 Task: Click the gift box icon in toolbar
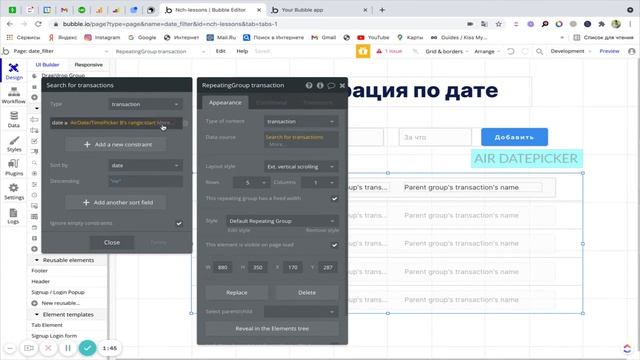tap(363, 51)
